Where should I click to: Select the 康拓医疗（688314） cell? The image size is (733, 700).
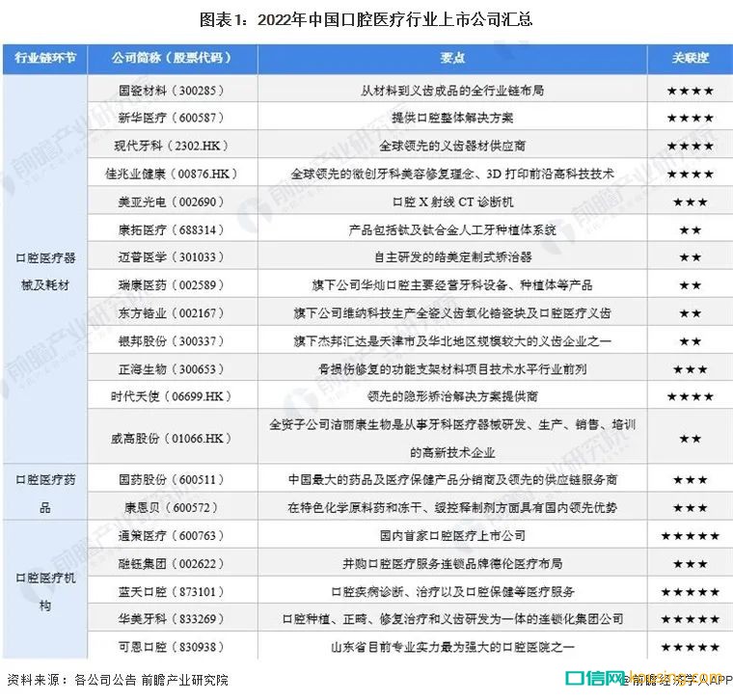coord(172,229)
